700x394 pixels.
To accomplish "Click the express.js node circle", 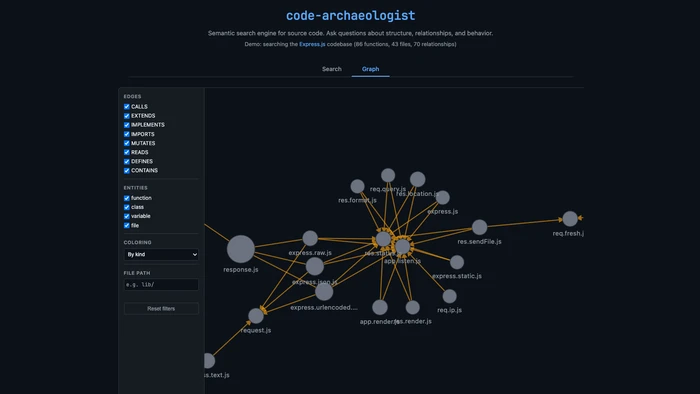I will point(442,198).
